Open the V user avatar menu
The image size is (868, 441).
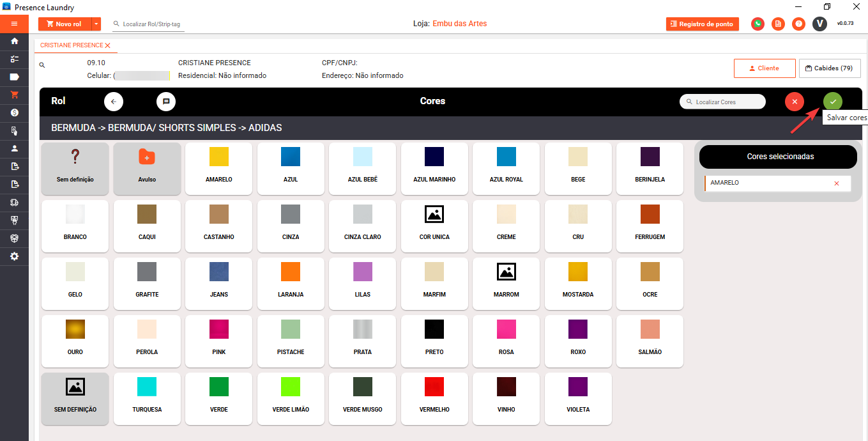(x=819, y=24)
